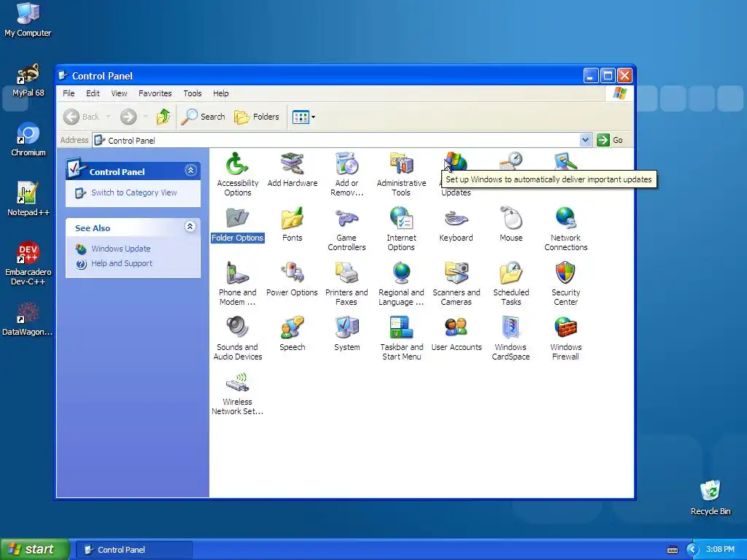Image resolution: width=747 pixels, height=560 pixels.
Task: Open the Favorites menu
Action: pyautogui.click(x=155, y=93)
